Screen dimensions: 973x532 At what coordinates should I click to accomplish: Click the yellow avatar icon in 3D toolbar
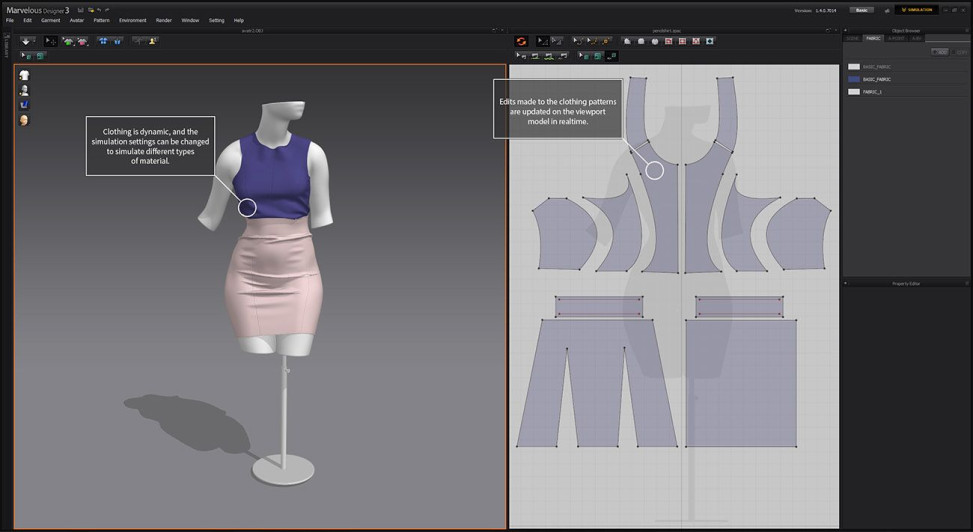152,41
